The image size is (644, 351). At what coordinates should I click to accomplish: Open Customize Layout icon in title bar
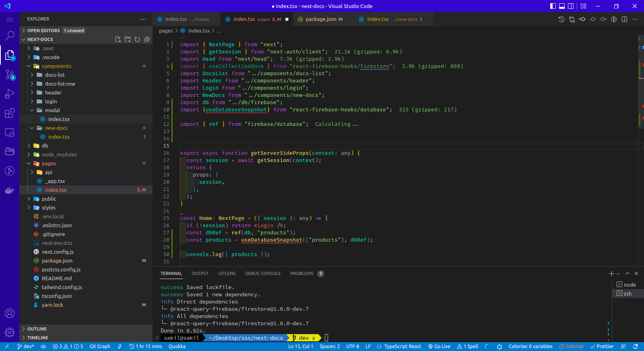click(x=584, y=6)
